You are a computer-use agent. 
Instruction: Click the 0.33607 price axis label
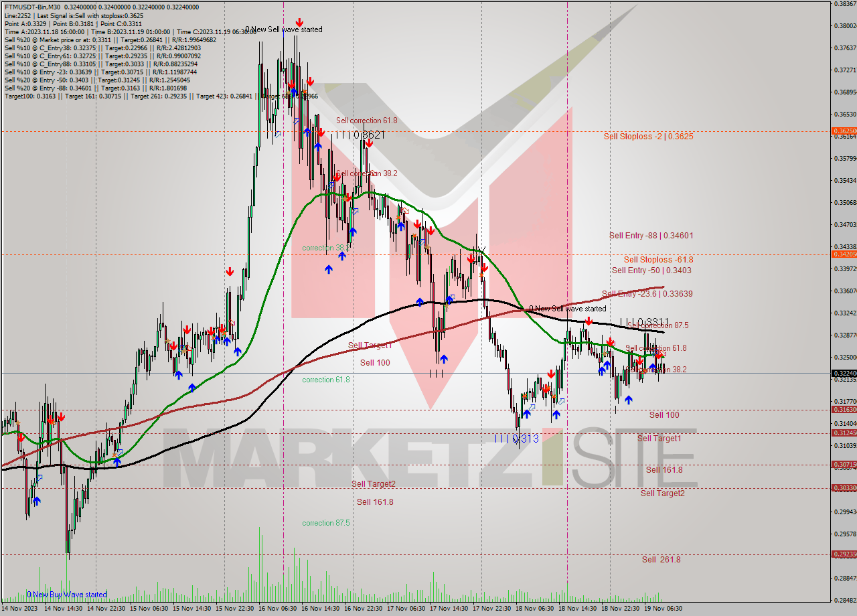[845, 291]
